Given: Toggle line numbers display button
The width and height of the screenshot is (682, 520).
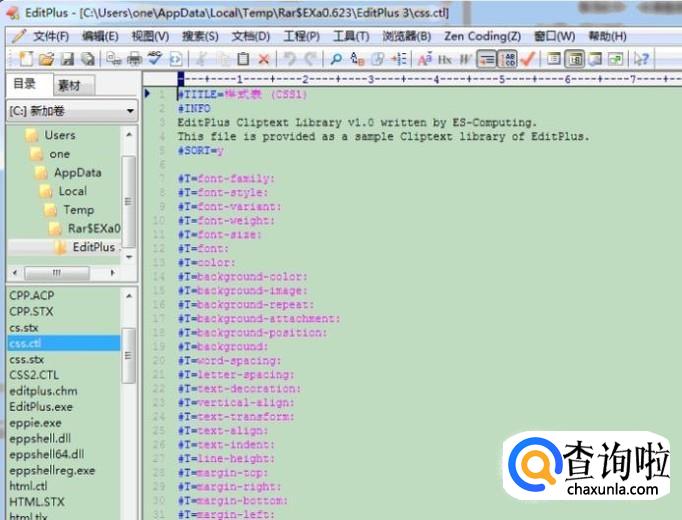Looking at the screenshot, I should (507, 59).
